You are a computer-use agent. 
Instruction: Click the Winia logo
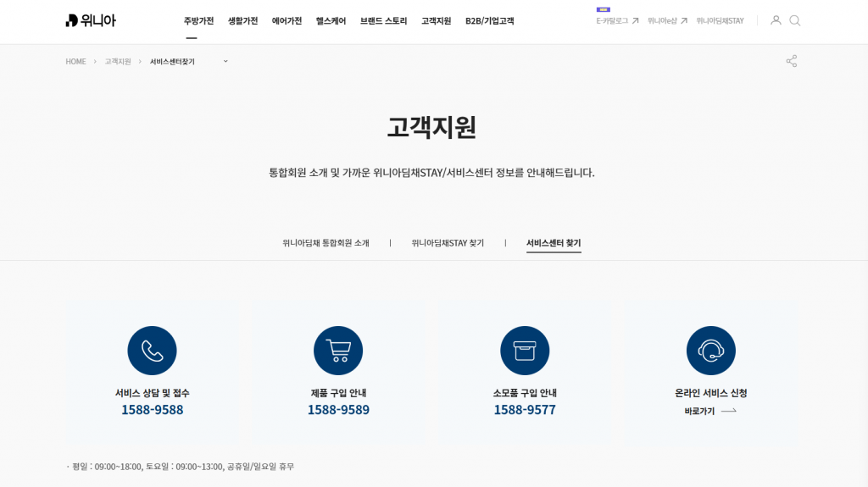(x=91, y=20)
